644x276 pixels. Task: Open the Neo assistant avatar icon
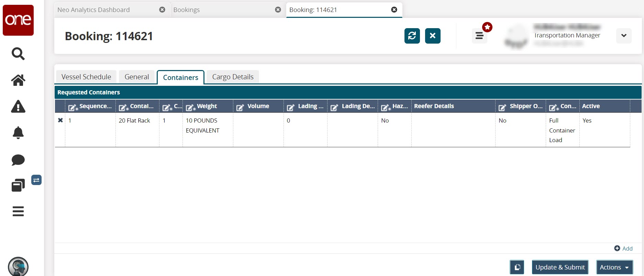pos(18,267)
